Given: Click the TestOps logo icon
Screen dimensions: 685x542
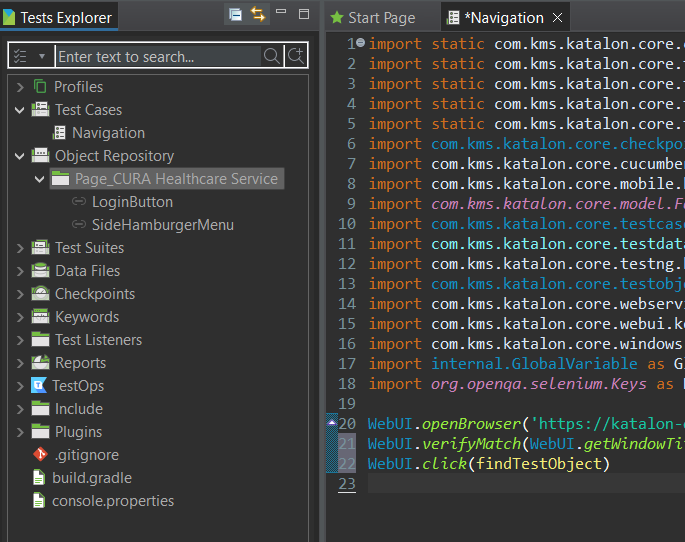Looking at the screenshot, I should (x=39, y=385).
